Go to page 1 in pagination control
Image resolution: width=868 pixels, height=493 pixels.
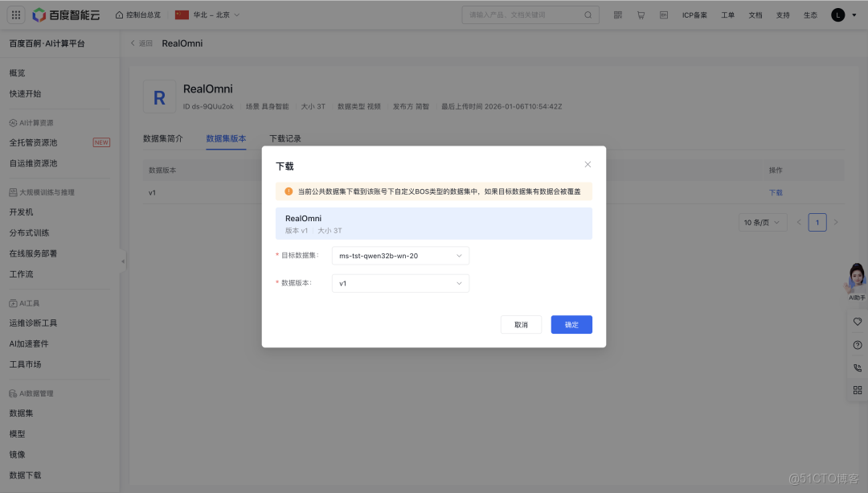817,222
